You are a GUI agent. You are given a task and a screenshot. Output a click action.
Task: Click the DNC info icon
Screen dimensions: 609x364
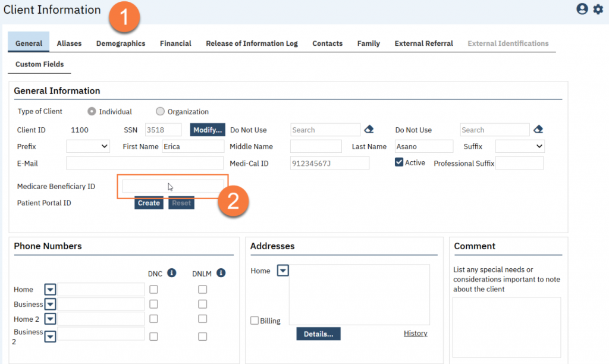[172, 273]
